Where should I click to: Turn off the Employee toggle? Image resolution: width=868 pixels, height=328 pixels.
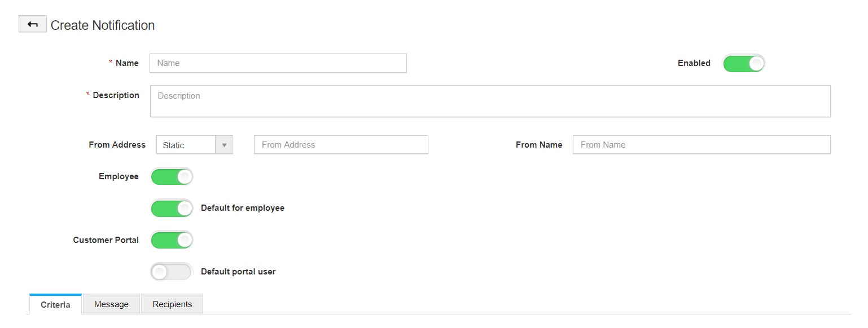[172, 177]
